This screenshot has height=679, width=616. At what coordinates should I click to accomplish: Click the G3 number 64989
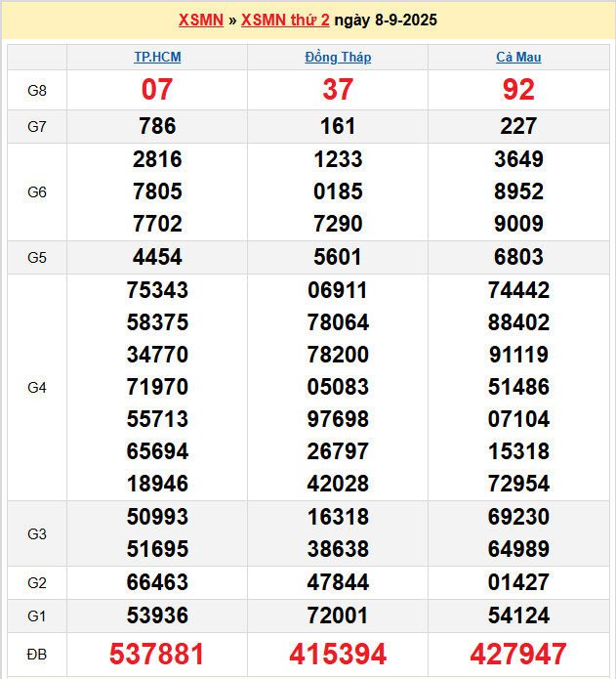pyautogui.click(x=518, y=549)
